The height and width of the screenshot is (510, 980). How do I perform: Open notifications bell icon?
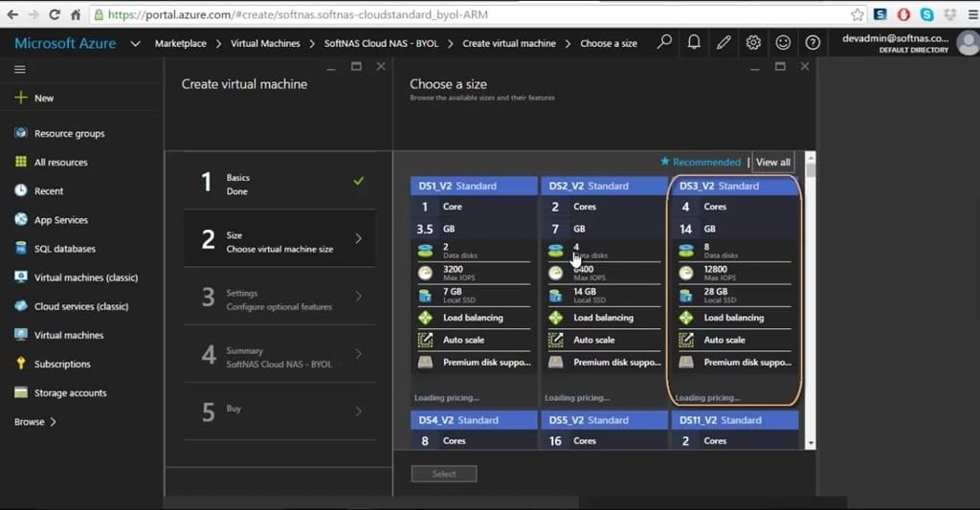click(x=694, y=42)
